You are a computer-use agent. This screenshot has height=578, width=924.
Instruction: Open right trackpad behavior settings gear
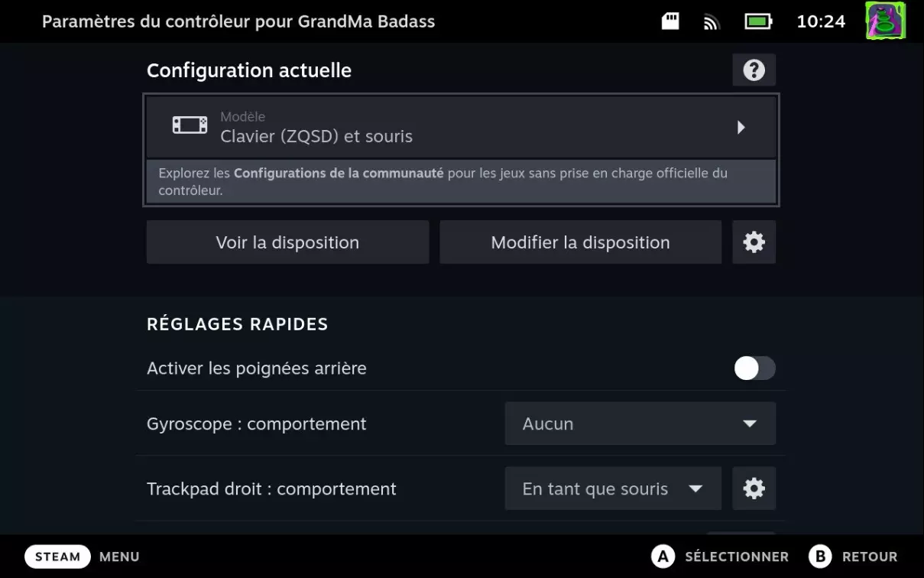coord(754,489)
